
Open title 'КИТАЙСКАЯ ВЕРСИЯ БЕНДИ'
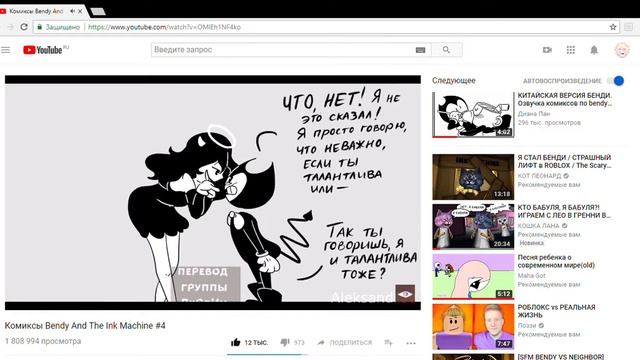pos(565,99)
